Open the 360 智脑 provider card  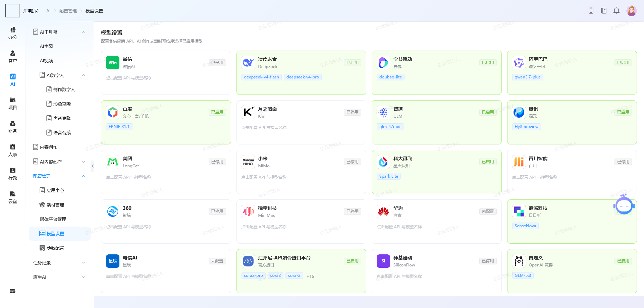(166, 222)
